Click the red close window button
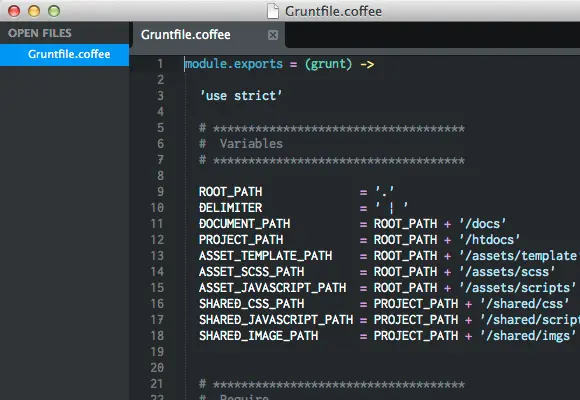 (x=14, y=11)
